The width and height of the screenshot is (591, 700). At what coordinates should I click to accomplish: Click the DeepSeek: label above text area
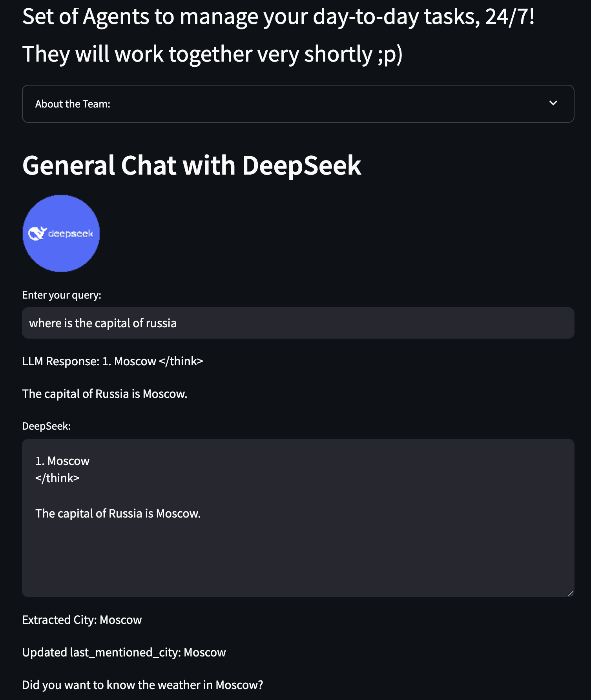tap(46, 426)
